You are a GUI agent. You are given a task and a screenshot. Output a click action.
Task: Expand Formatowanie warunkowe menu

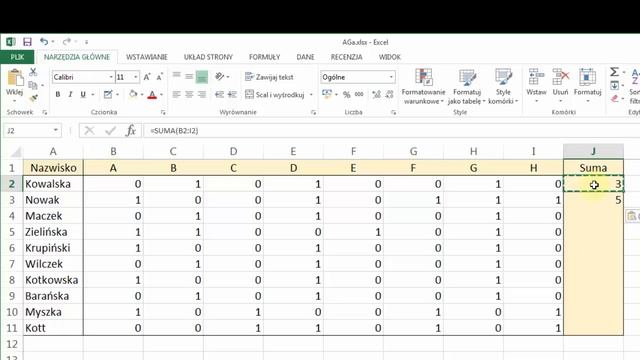pyautogui.click(x=423, y=86)
